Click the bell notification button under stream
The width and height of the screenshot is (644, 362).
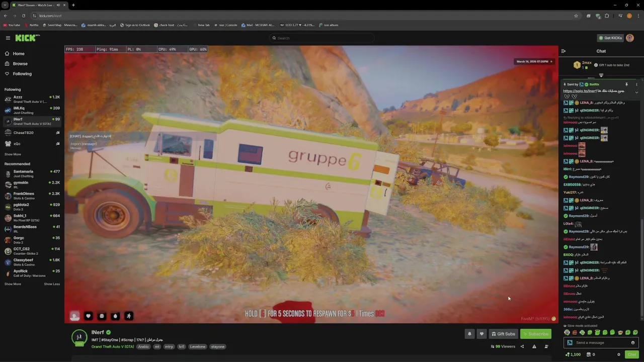pyautogui.click(x=469, y=334)
